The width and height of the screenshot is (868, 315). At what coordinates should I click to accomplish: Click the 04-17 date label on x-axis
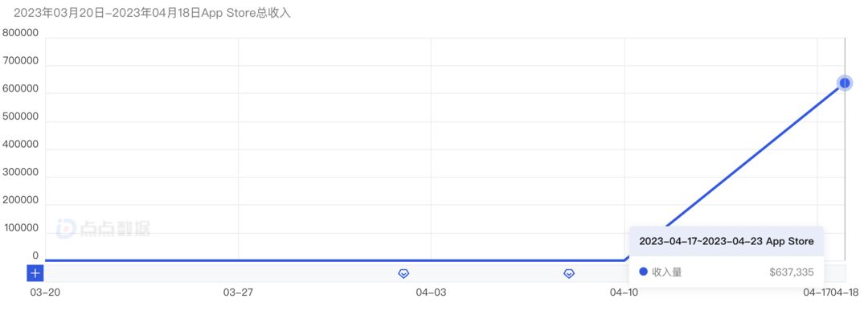click(x=817, y=292)
